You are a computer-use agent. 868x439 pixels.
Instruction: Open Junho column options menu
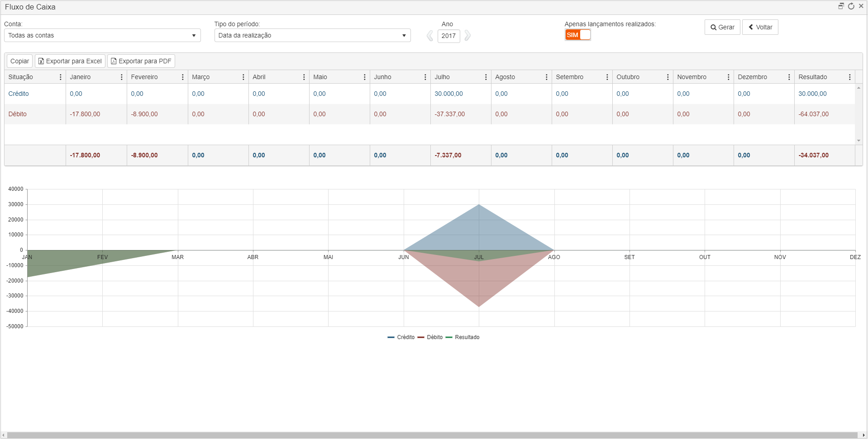[x=425, y=77]
